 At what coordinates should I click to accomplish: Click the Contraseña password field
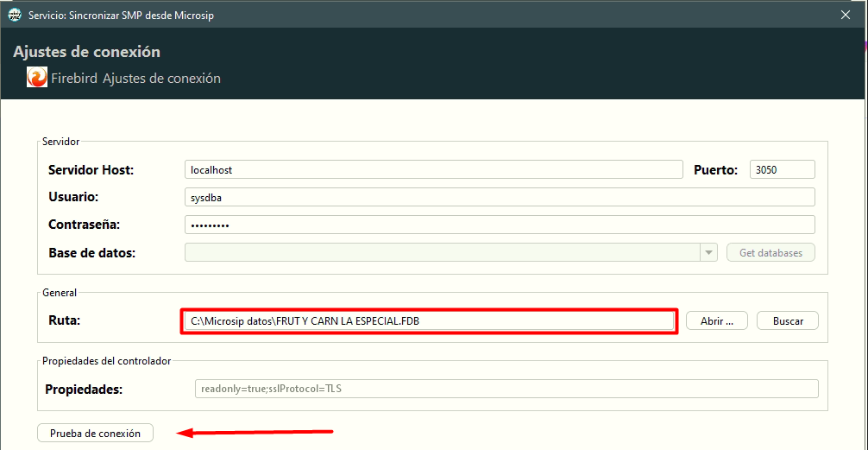click(x=500, y=225)
